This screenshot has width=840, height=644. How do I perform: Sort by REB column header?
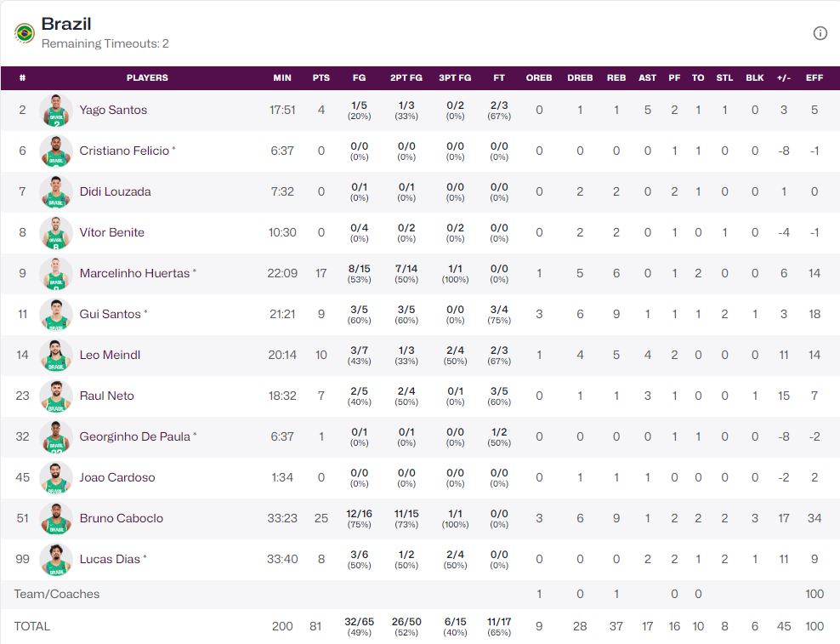pos(616,77)
